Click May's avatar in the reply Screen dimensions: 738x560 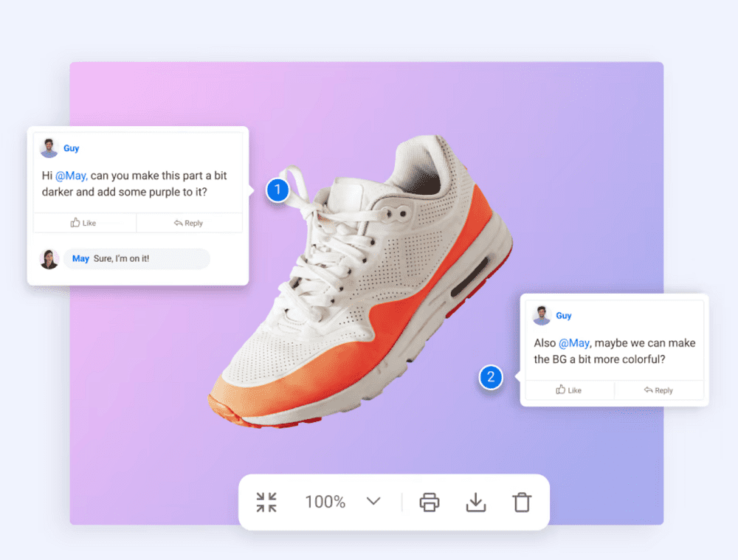click(x=49, y=259)
